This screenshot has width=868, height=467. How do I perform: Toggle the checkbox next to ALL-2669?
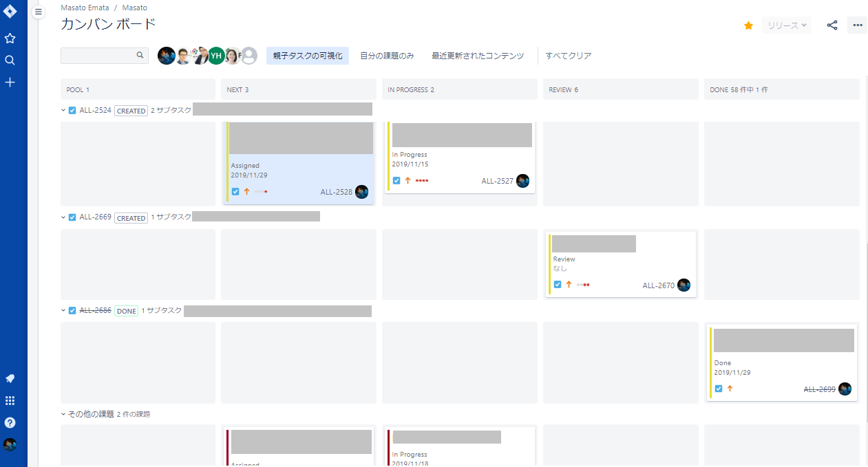(x=72, y=216)
